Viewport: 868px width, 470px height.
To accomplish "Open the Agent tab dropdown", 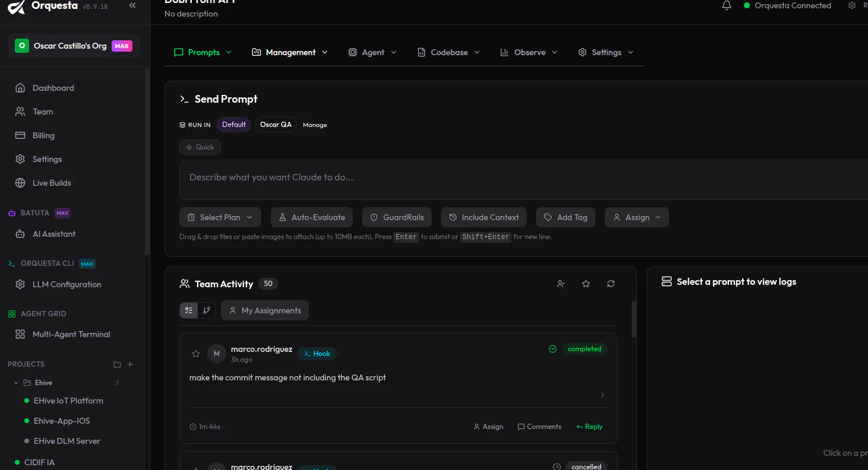I will 372,52.
